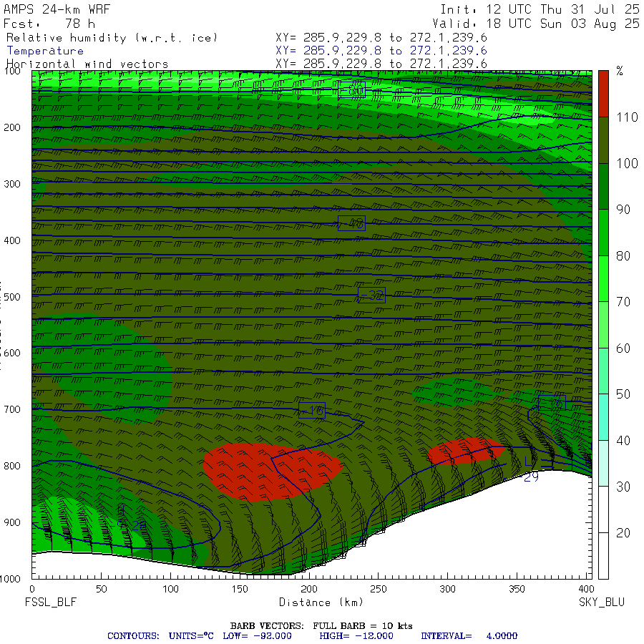Image resolution: width=644 pixels, height=644 pixels.
Task: Click the 200 pressure axis label
Action: (x=12, y=127)
